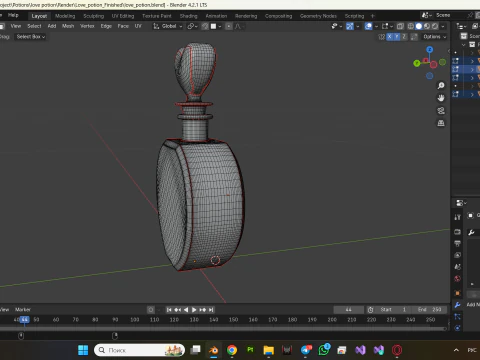
Task: Open Google Chrome from taskbar
Action: pos(232,350)
